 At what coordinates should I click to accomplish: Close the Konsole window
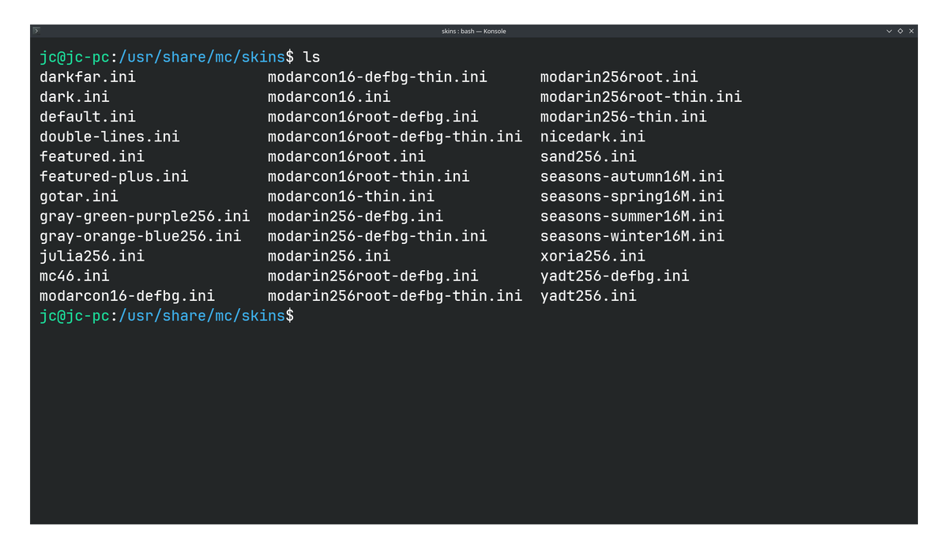(x=912, y=31)
